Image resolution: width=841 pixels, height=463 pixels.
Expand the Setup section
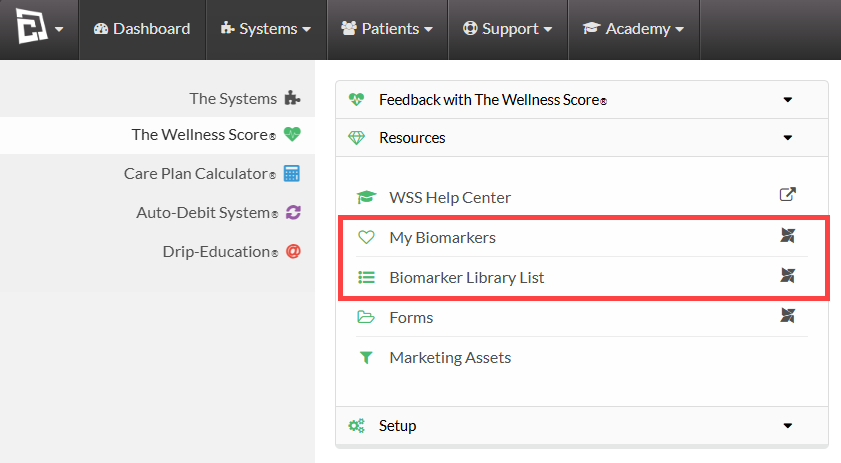point(581,425)
